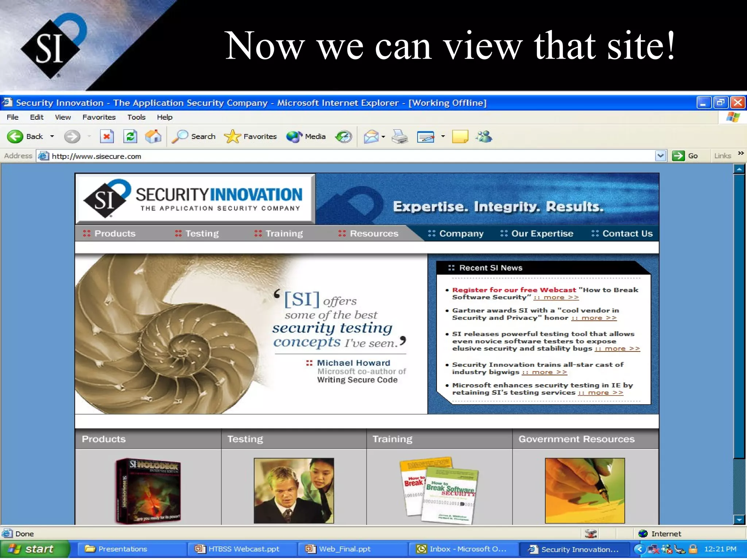Open the Our Expertise navigation link
The width and height of the screenshot is (747, 560).
pos(537,233)
